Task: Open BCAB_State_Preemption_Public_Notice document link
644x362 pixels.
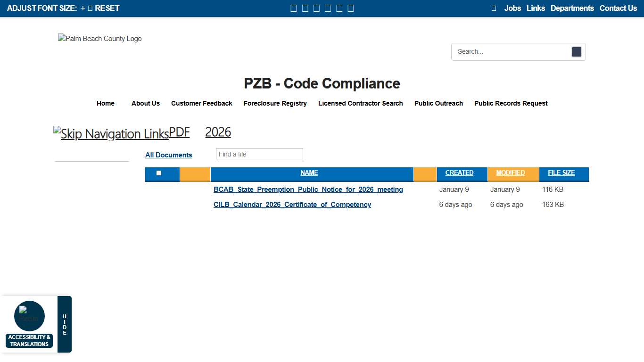Action: (308, 189)
